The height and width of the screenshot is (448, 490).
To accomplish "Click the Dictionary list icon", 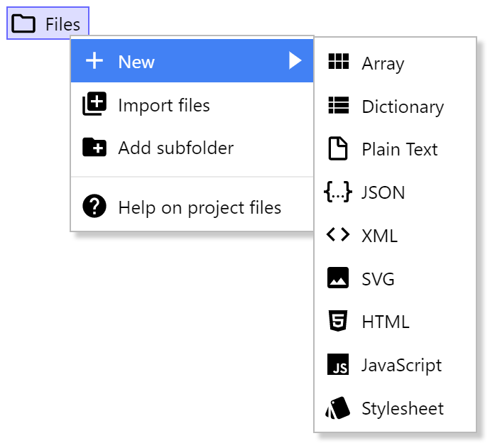I will click(338, 106).
